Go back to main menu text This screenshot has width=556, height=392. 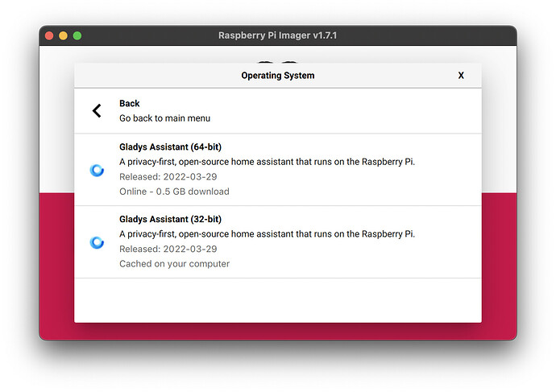(165, 118)
